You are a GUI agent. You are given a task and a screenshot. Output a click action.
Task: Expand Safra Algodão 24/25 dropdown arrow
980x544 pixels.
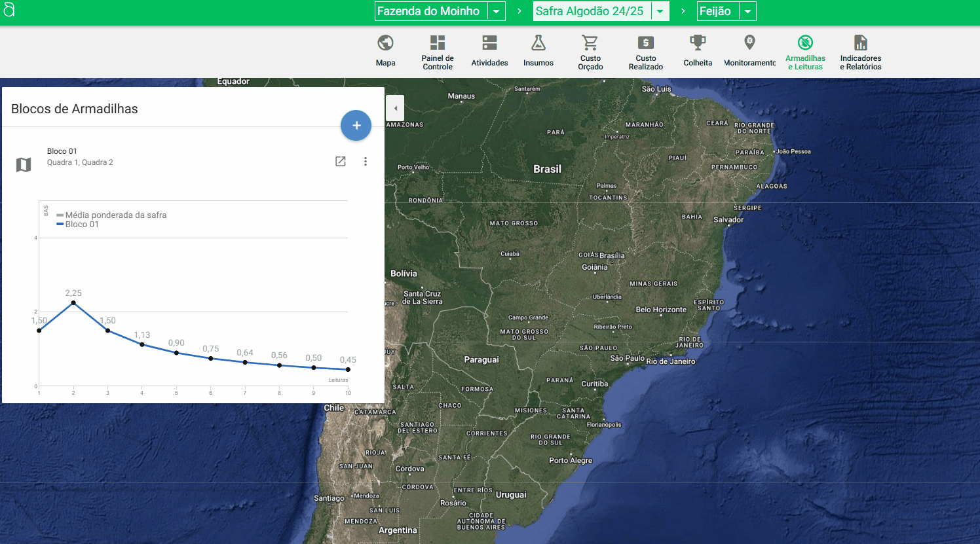tap(660, 11)
